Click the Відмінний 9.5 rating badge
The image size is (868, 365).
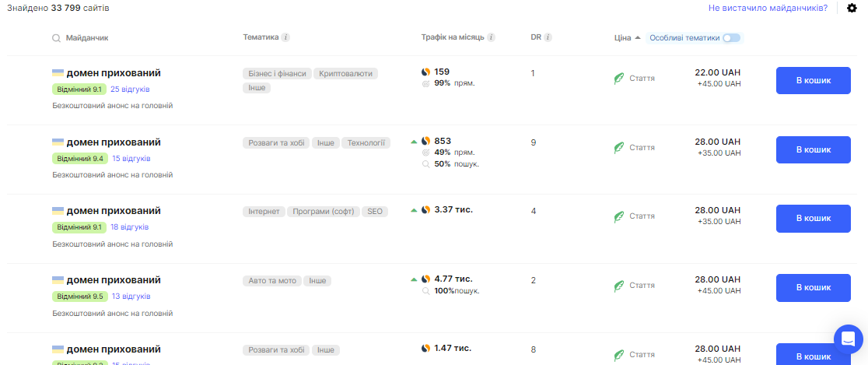(x=79, y=297)
